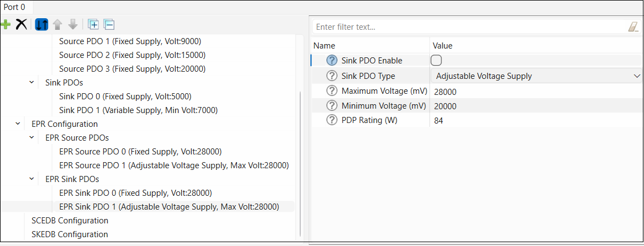Switch to the Port 0 tab

(x=15, y=7)
